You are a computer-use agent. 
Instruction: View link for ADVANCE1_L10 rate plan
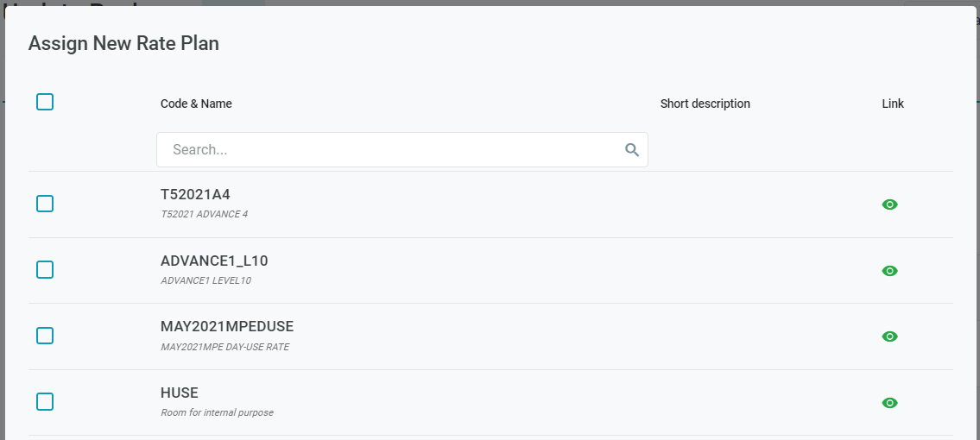pyautogui.click(x=890, y=271)
